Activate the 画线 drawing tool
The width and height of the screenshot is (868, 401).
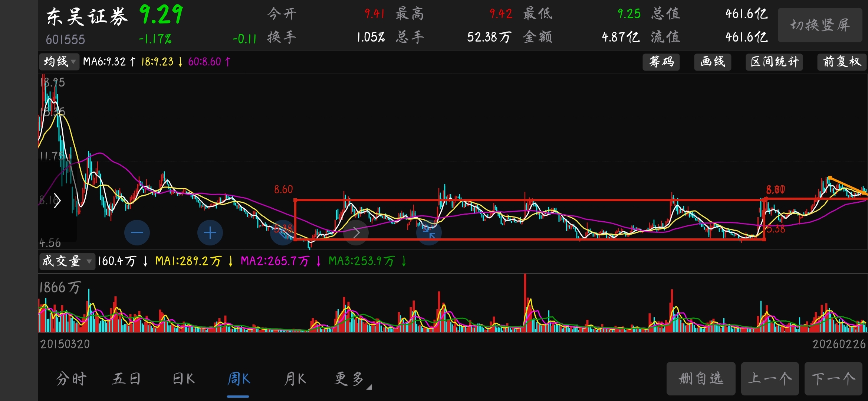[712, 62]
